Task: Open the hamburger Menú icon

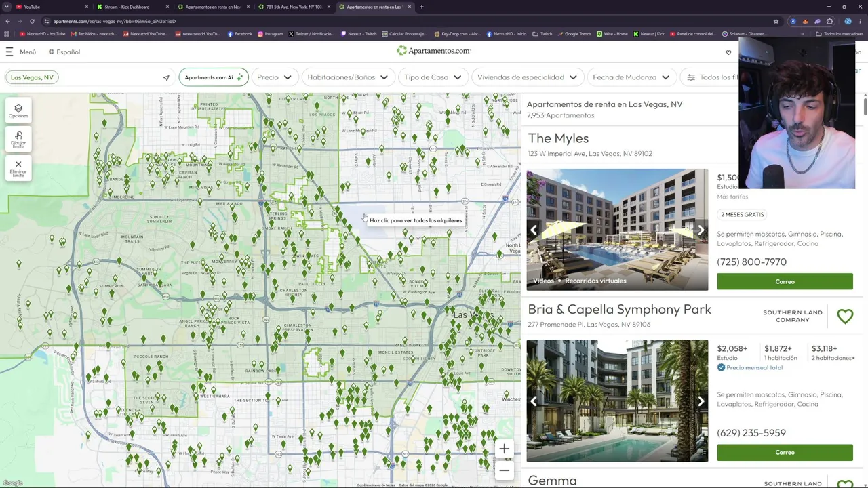Action: pos(9,52)
